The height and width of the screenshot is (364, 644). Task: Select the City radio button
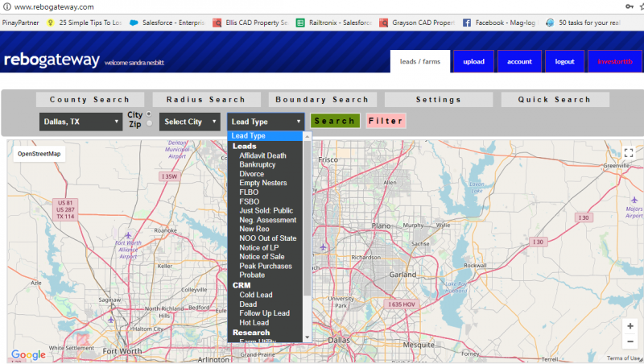click(x=149, y=114)
